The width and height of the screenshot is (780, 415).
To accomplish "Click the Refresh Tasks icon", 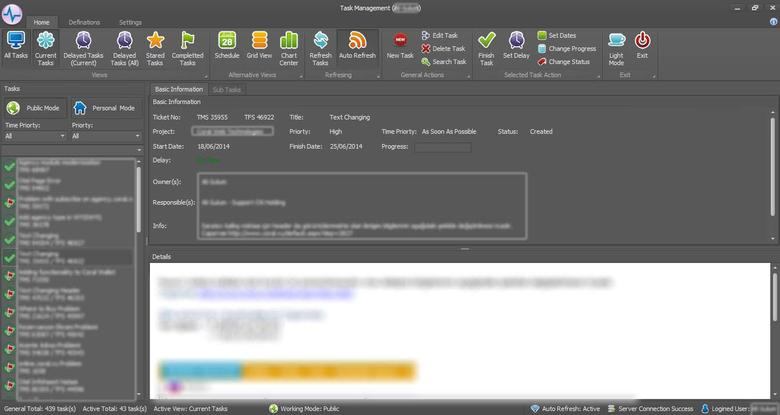I will (320, 47).
